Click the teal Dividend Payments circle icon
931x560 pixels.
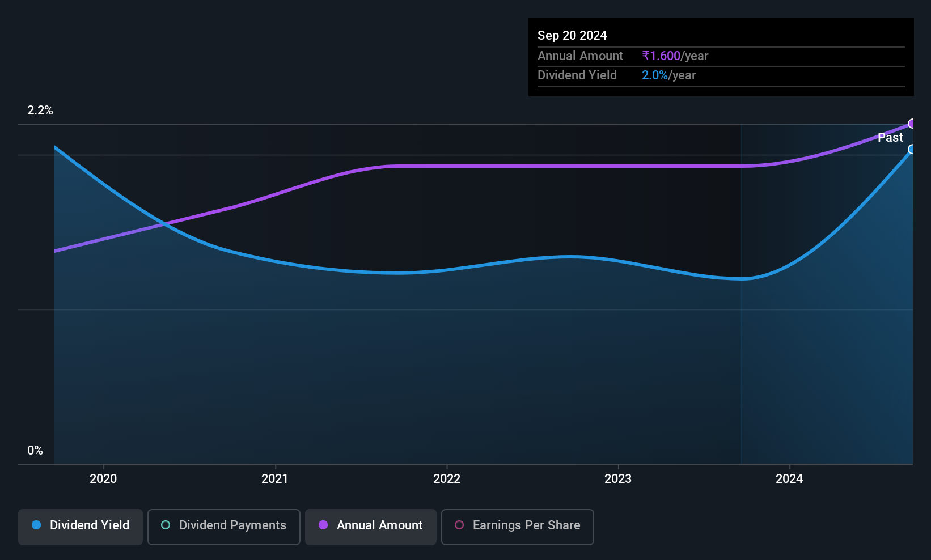(166, 525)
